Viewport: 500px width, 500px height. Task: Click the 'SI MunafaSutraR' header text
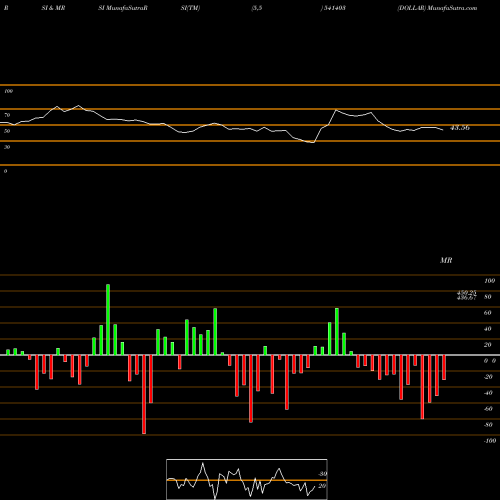(x=123, y=8)
